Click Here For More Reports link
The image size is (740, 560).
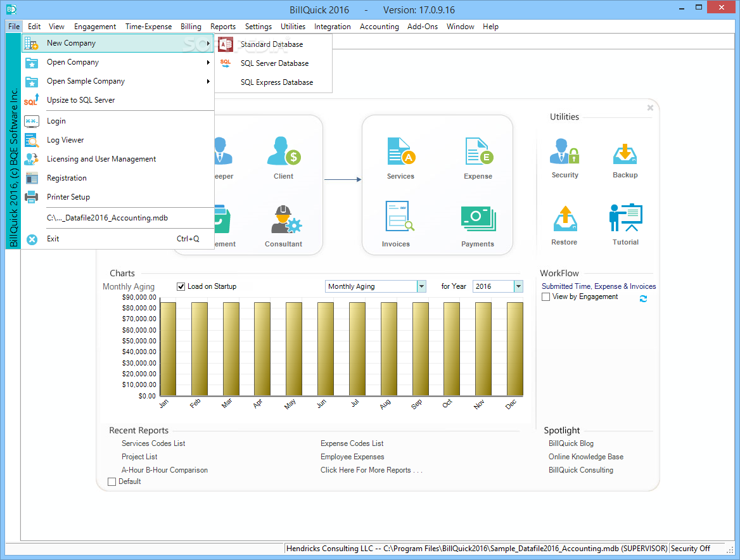tap(371, 470)
